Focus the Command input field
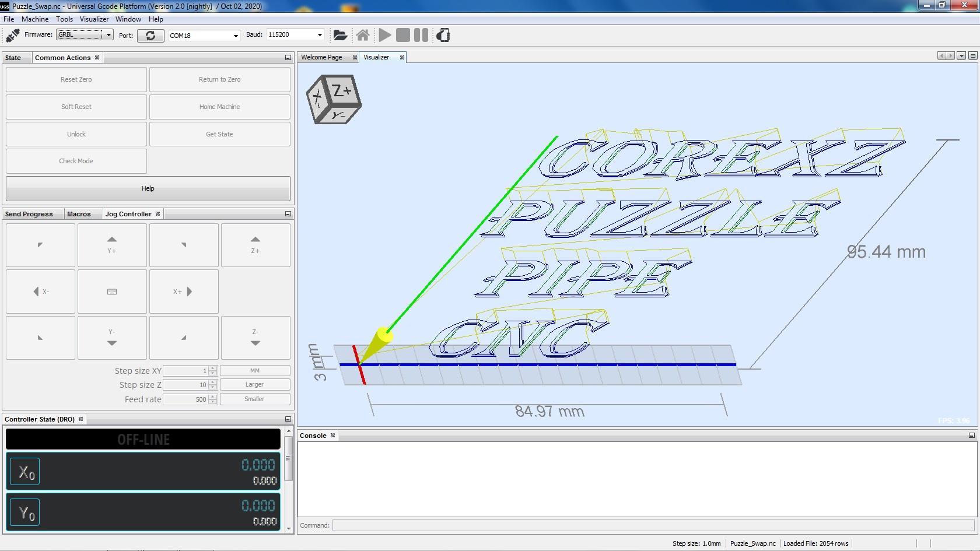Viewport: 980px width, 551px height. 654,525
